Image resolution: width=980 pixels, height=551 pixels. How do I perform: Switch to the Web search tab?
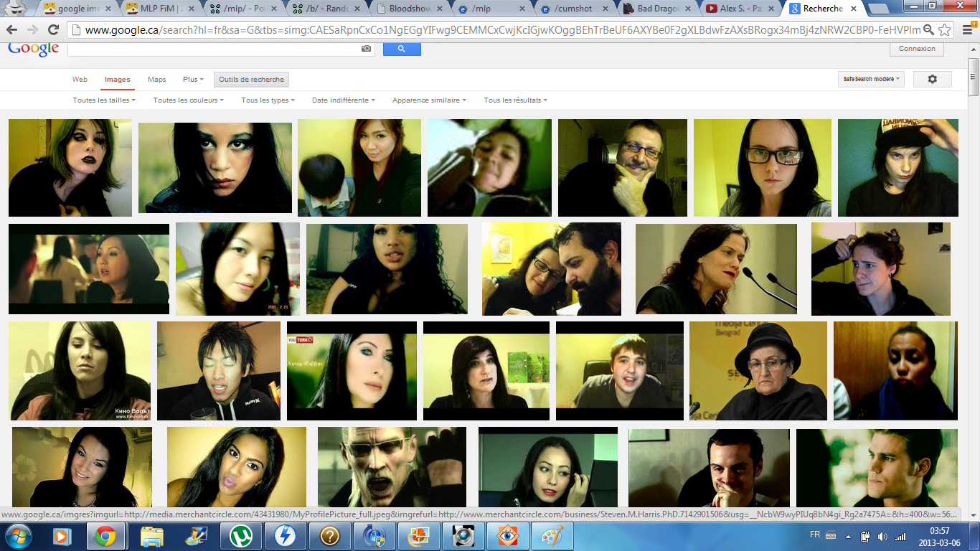pyautogui.click(x=80, y=80)
